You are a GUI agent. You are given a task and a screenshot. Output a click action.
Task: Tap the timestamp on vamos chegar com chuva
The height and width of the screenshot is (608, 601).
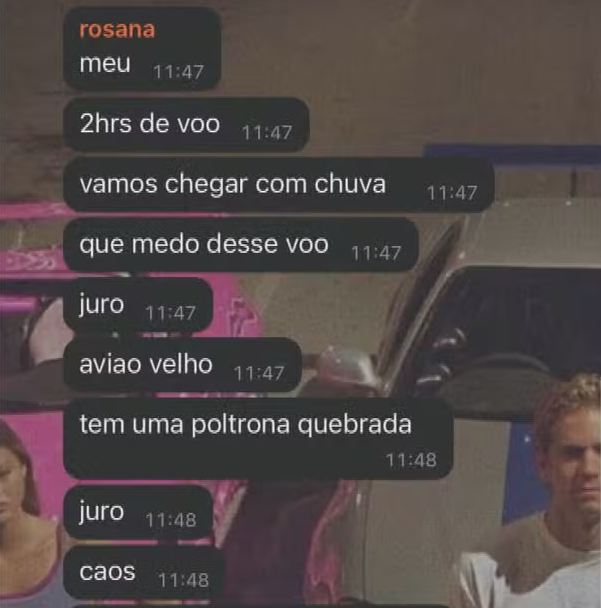[452, 193]
